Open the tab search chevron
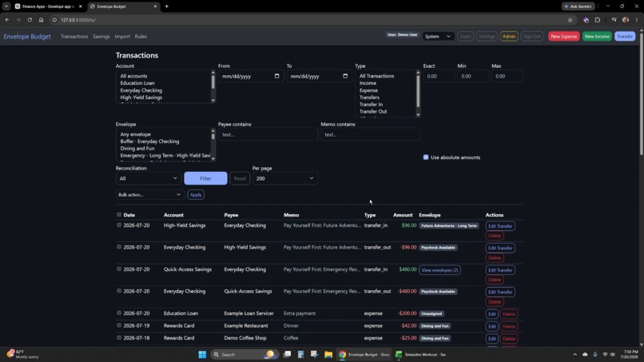Screen dimensions: 644x362 [6, 6]
